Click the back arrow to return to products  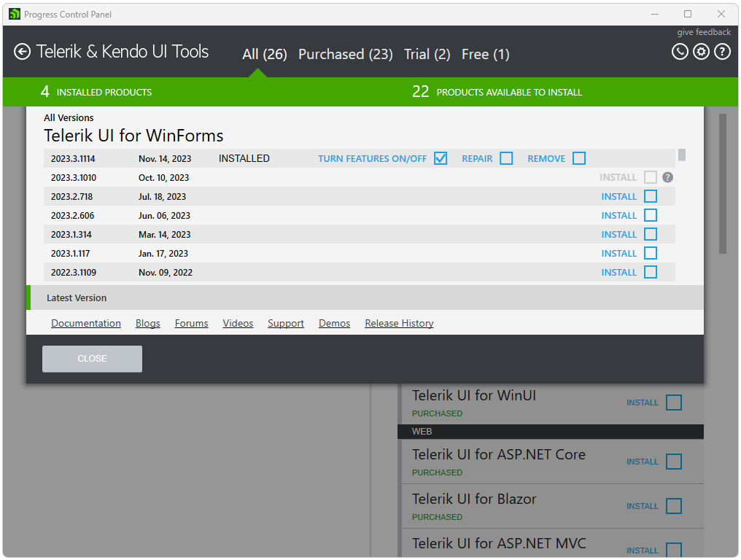pos(22,52)
